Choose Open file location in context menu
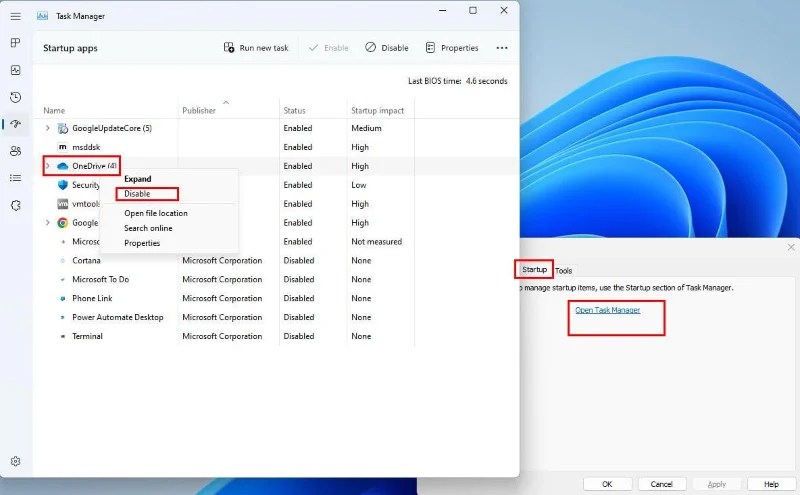The height and width of the screenshot is (495, 800). click(x=156, y=213)
